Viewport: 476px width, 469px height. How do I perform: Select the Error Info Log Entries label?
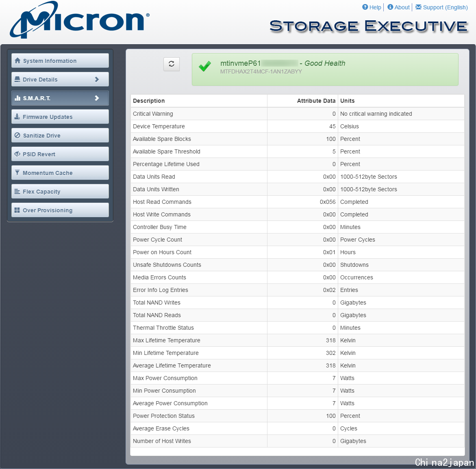click(161, 290)
